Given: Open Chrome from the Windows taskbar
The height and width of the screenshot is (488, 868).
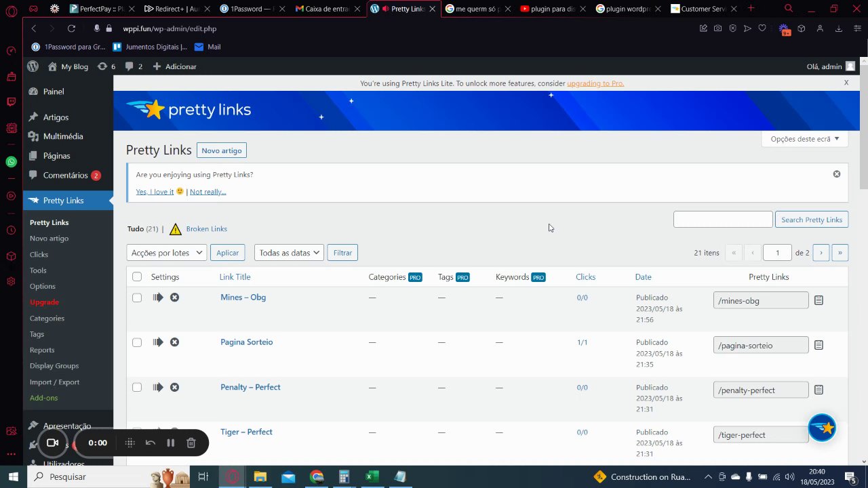Looking at the screenshot, I should pyautogui.click(x=317, y=476).
